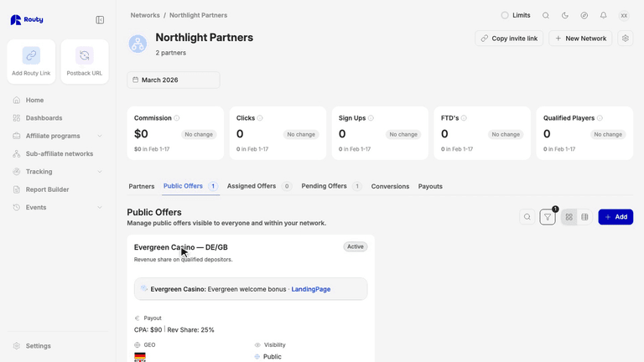Switch to grid card view
Screen dimensions: 644x362
click(x=569, y=217)
